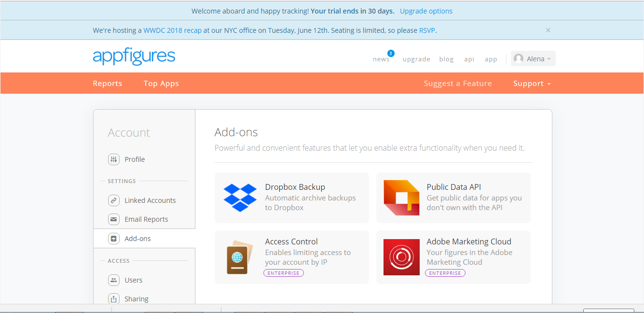
Task: Click 'Enables limiting access' description text
Action: [x=308, y=257]
